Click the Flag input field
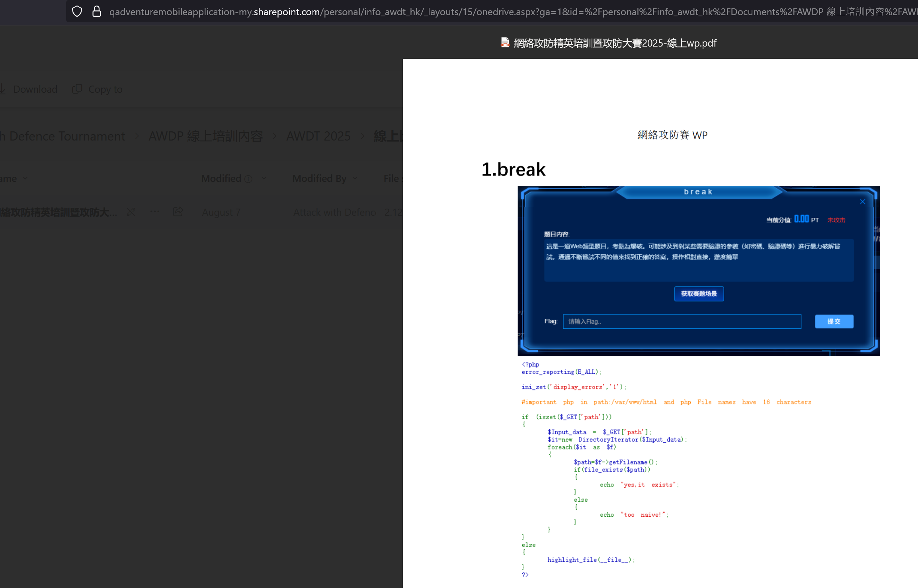The image size is (918, 588). pos(682,322)
